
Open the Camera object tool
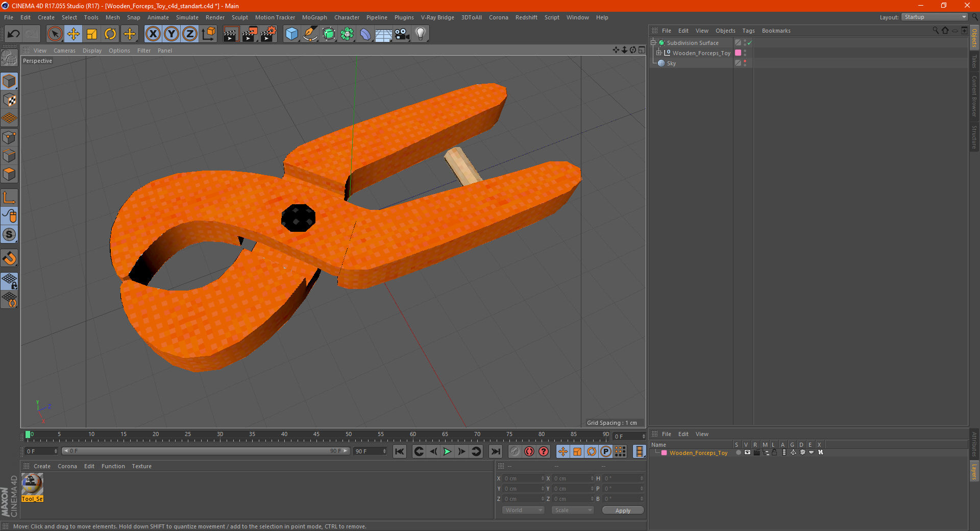402,34
